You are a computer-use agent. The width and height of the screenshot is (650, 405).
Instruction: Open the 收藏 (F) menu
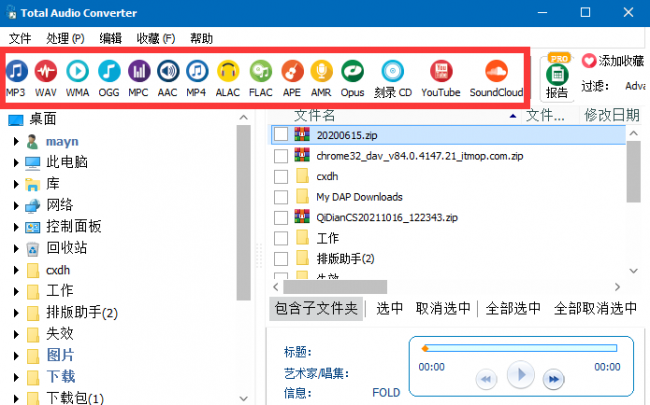point(156,39)
